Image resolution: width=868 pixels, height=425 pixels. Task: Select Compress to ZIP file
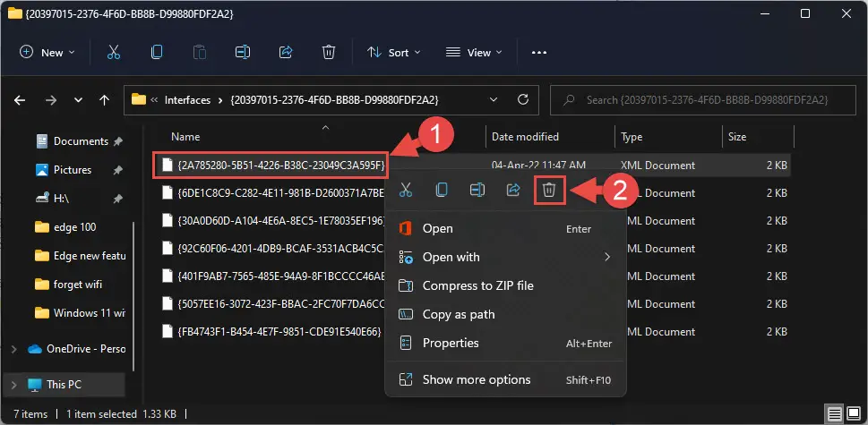click(505, 285)
